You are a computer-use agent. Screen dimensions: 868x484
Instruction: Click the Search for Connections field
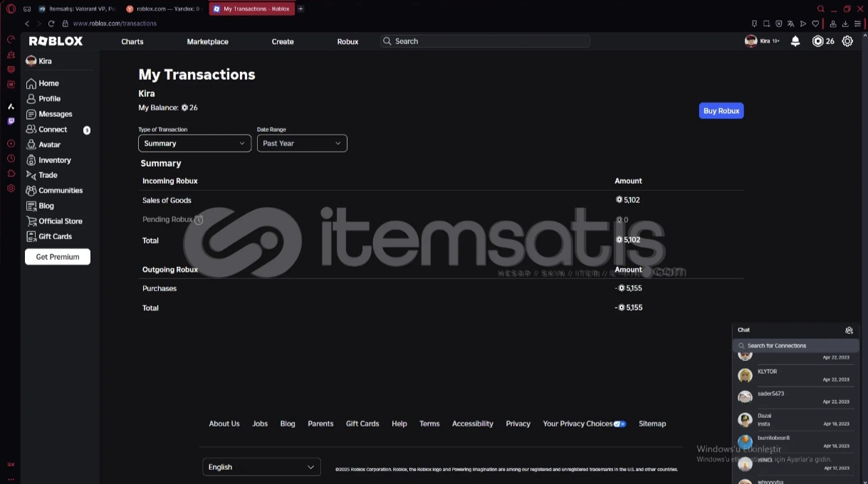point(795,346)
